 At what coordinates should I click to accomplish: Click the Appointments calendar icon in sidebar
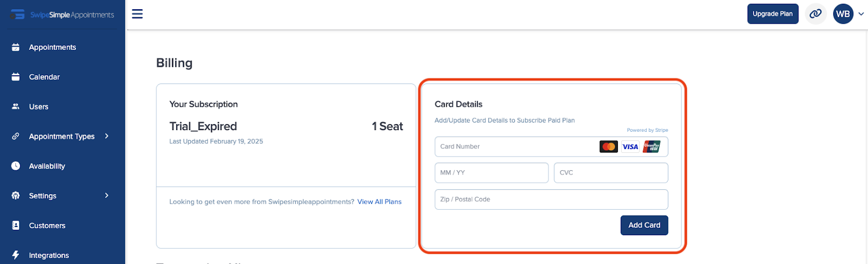click(16, 47)
